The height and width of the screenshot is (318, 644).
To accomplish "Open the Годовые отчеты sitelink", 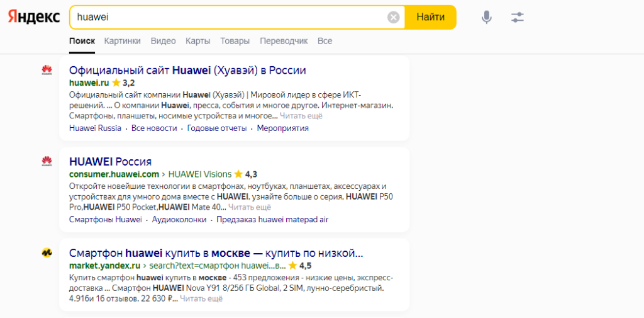I will [x=217, y=128].
